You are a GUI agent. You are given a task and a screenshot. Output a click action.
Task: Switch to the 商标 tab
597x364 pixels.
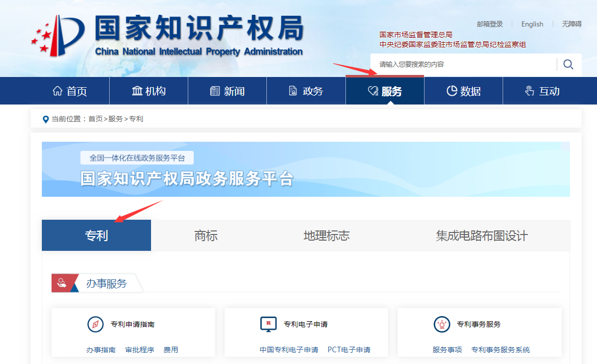[206, 236]
